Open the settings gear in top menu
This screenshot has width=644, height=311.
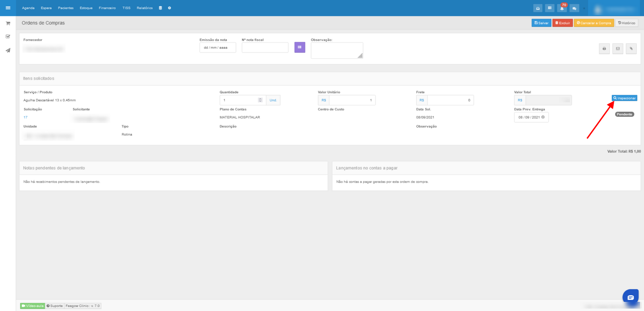click(169, 8)
